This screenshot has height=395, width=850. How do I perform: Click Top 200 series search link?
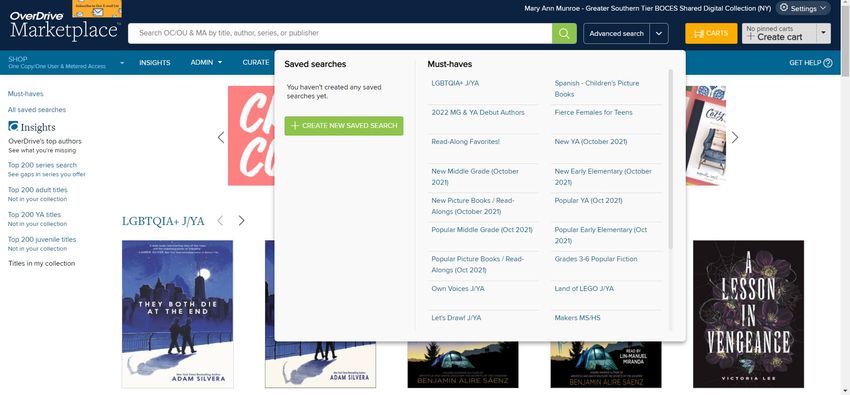click(42, 165)
